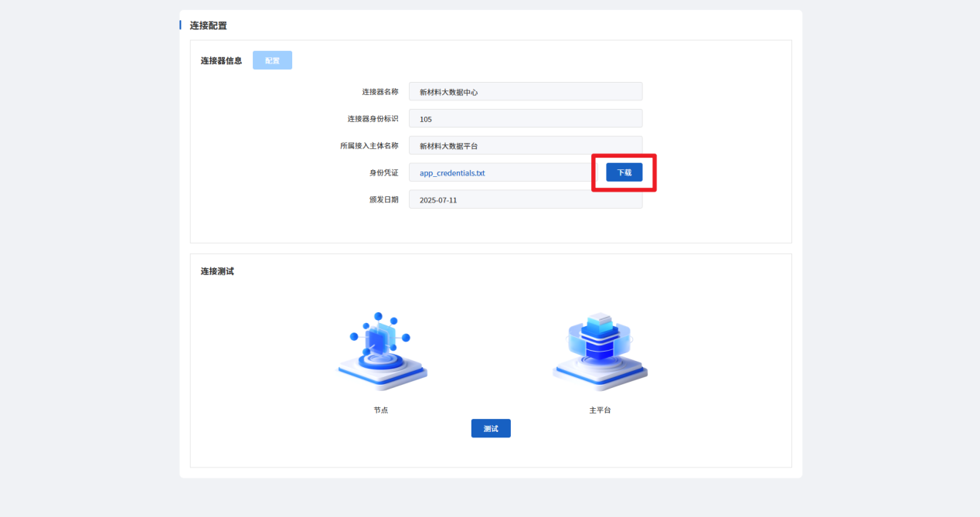
Task: Click the 连接测试 section title
Action: pos(217,271)
